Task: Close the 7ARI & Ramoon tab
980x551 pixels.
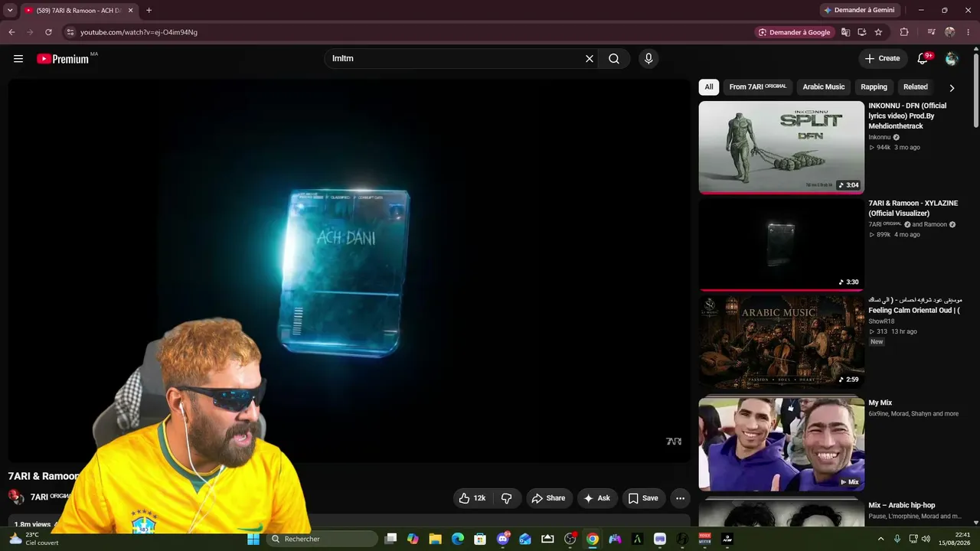Action: coord(130,11)
